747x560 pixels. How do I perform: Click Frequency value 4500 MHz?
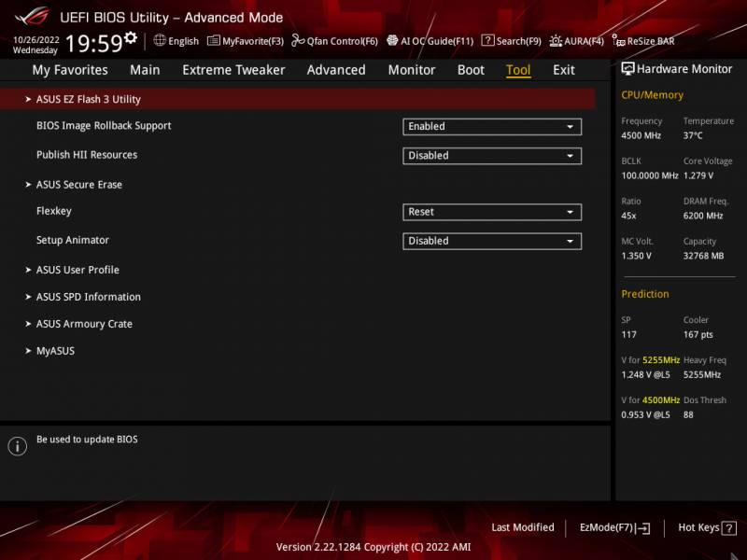tap(641, 135)
